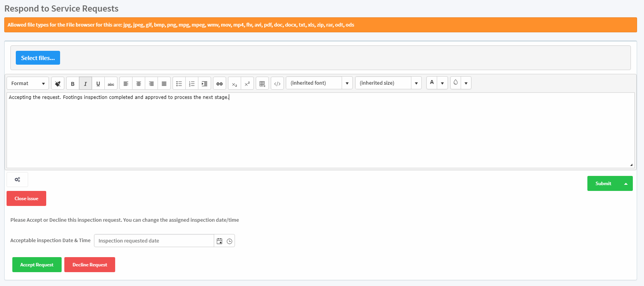The height and width of the screenshot is (286, 644).
Task: Click the Decline Request button
Action: tap(90, 265)
